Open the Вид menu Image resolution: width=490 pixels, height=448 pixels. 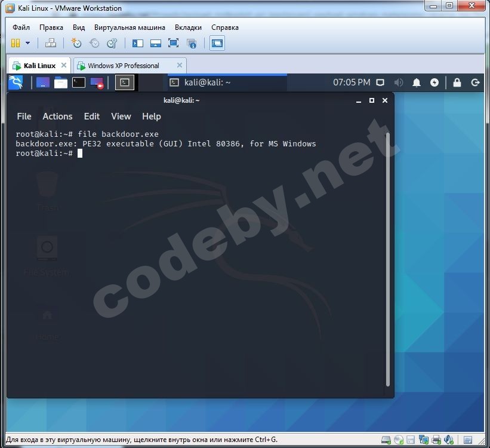tap(79, 27)
